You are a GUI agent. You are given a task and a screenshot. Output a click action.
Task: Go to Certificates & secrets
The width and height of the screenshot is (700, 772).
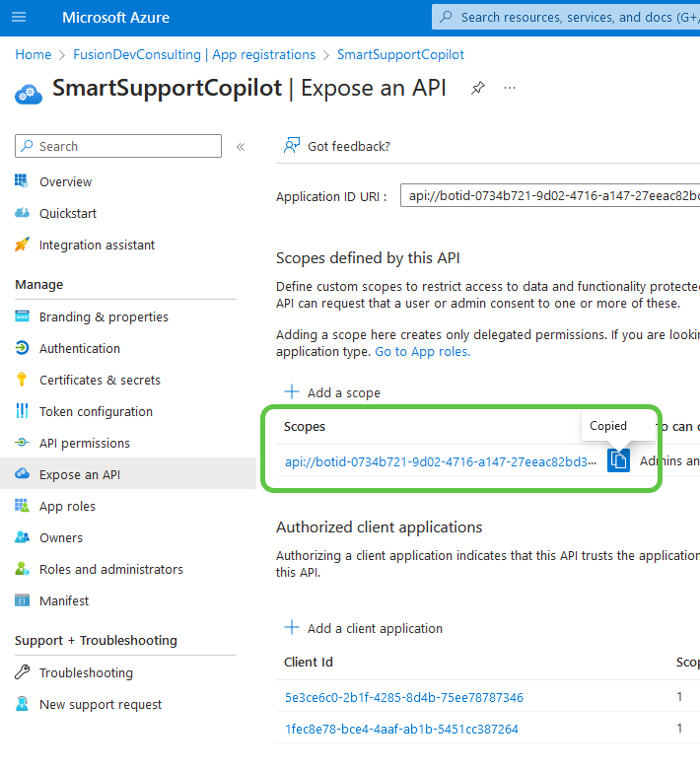(100, 380)
